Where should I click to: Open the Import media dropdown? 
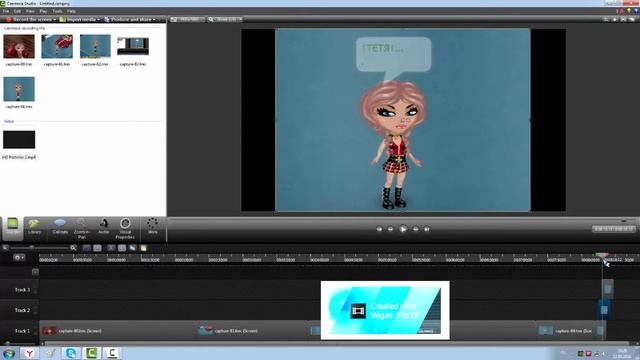point(80,19)
